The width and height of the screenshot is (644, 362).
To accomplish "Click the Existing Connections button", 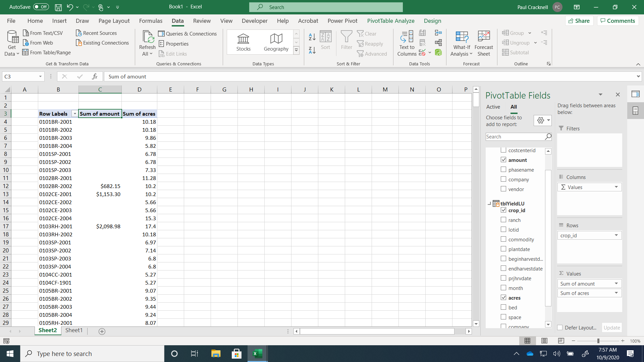I will [102, 43].
